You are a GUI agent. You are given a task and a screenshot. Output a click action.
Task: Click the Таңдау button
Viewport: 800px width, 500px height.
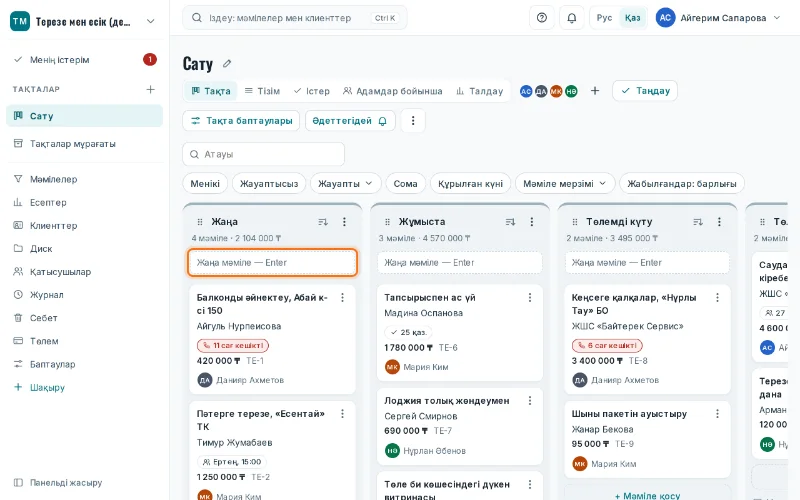tap(645, 91)
